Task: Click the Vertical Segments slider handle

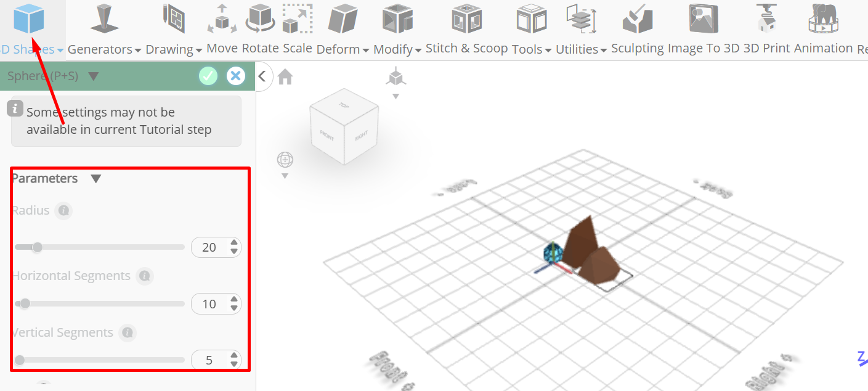Action: [x=19, y=360]
